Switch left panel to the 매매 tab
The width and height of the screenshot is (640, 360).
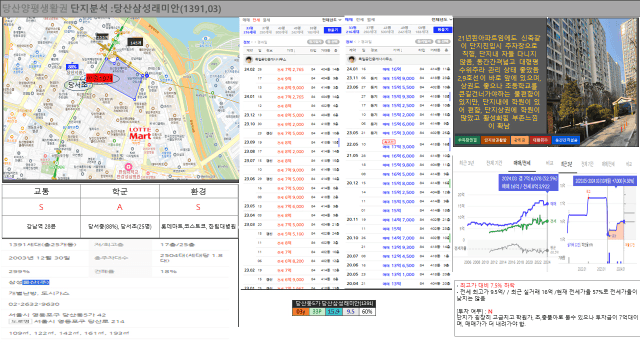pos(246,20)
